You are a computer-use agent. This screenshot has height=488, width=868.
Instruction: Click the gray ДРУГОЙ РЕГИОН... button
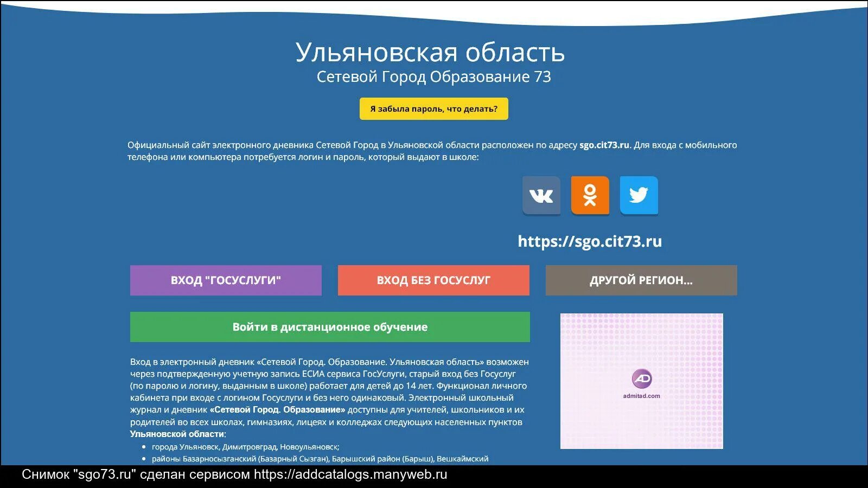coord(641,280)
